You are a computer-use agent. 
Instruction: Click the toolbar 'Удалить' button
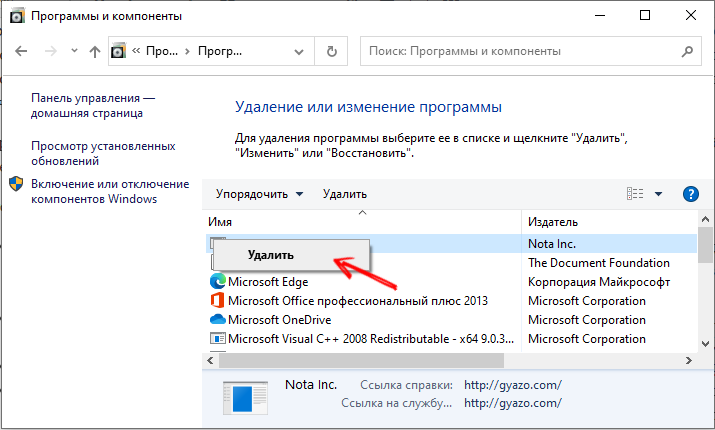tap(345, 194)
